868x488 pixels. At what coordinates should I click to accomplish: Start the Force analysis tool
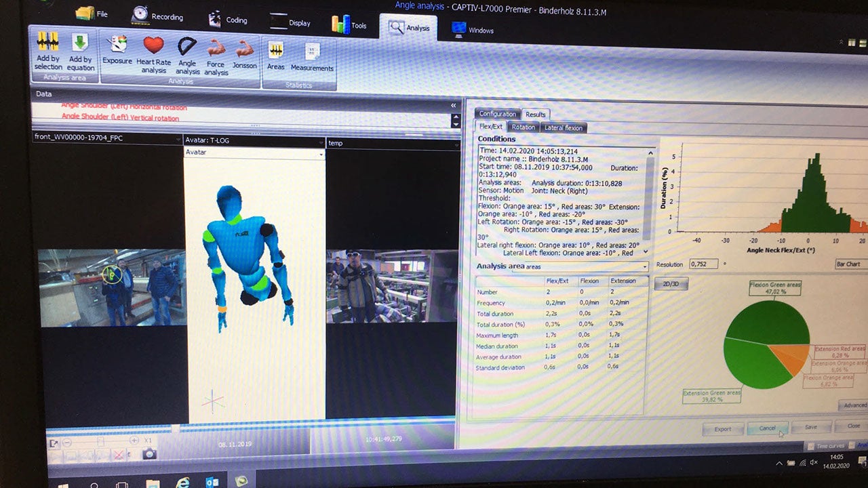pos(216,57)
